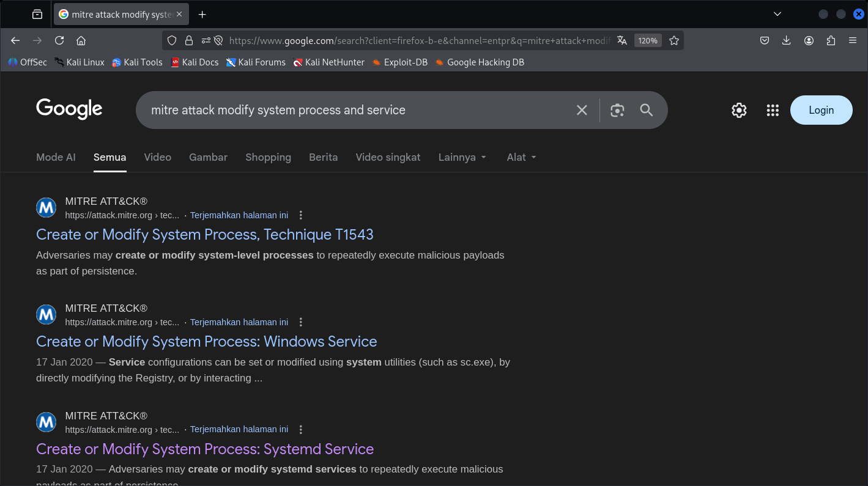The height and width of the screenshot is (486, 868).
Task: Click the Login button
Action: click(x=821, y=110)
